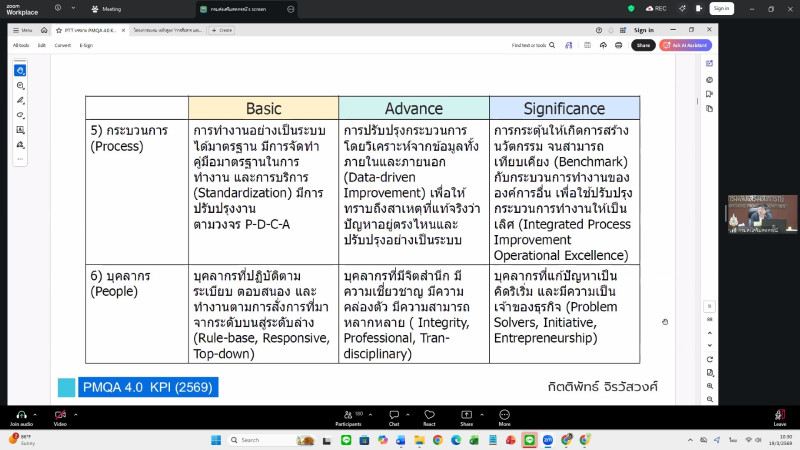This screenshot has width=800, height=450.
Task: Open the E-Sign menu
Action: (x=86, y=45)
